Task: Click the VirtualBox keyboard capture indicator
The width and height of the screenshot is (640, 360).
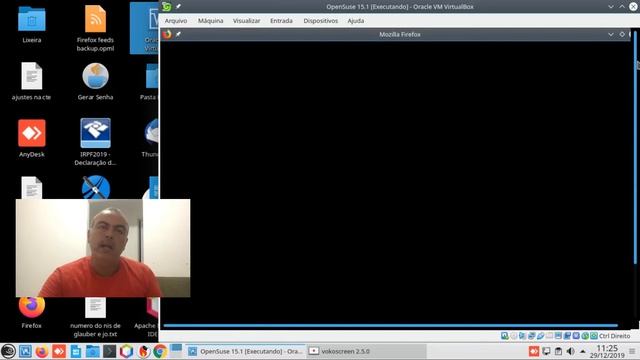Action: click(594, 336)
